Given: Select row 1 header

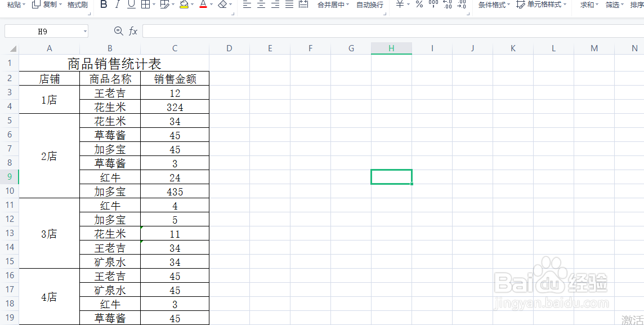Looking at the screenshot, I should click(10, 63).
